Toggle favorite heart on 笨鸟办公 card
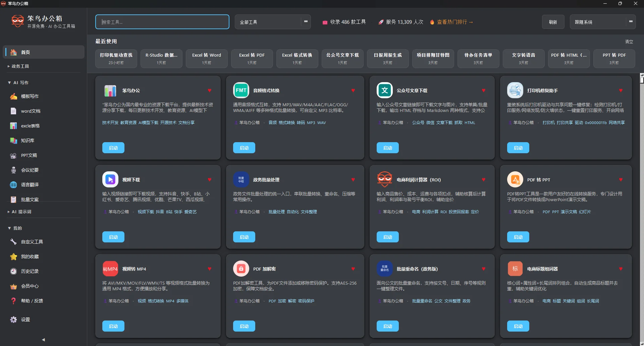Screen dimensions: 644x346 click(x=210, y=91)
